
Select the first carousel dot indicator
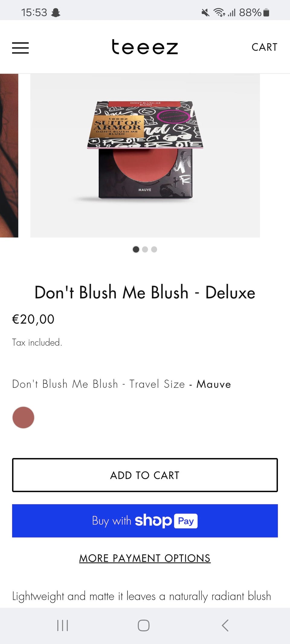pyautogui.click(x=136, y=249)
